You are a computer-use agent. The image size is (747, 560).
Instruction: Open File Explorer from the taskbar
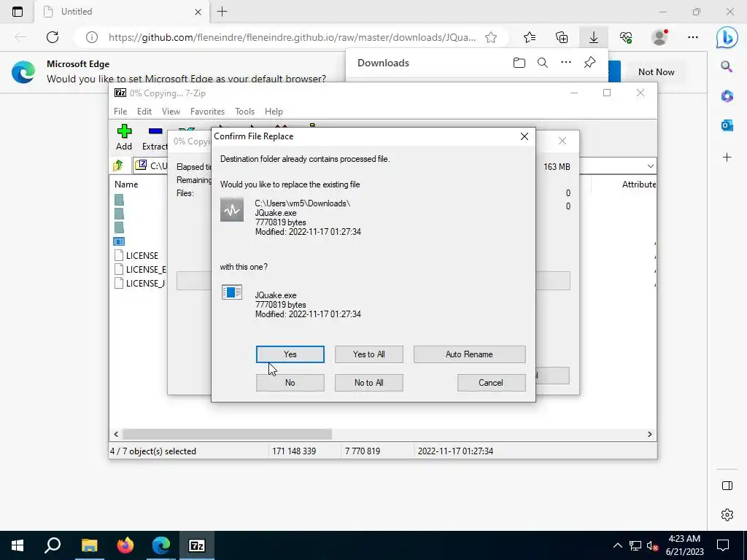[x=89, y=545]
